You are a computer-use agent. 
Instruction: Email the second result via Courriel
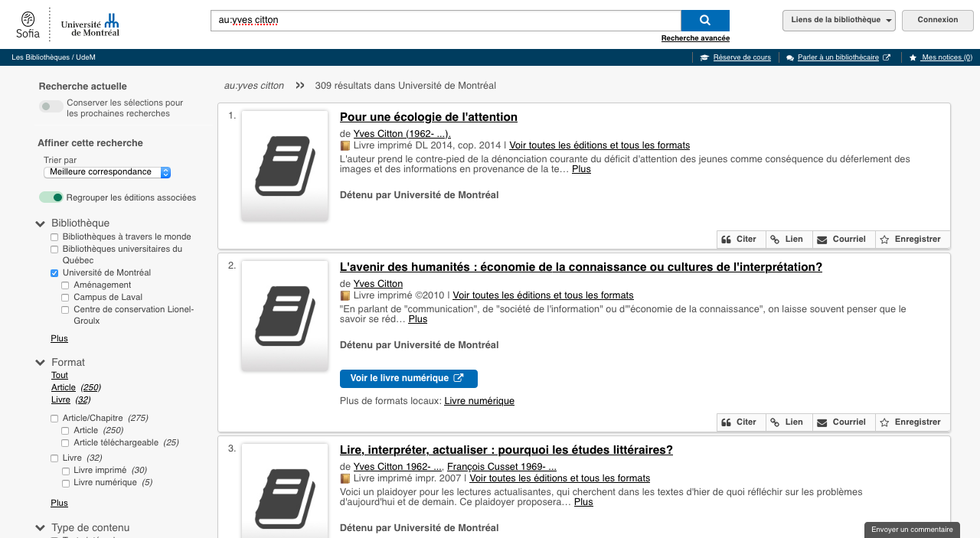(841, 422)
